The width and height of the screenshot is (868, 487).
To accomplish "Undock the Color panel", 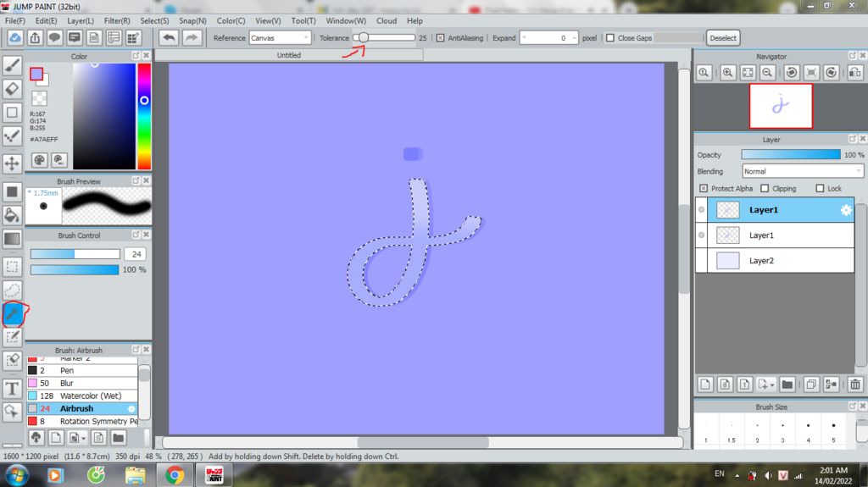I will (136, 56).
